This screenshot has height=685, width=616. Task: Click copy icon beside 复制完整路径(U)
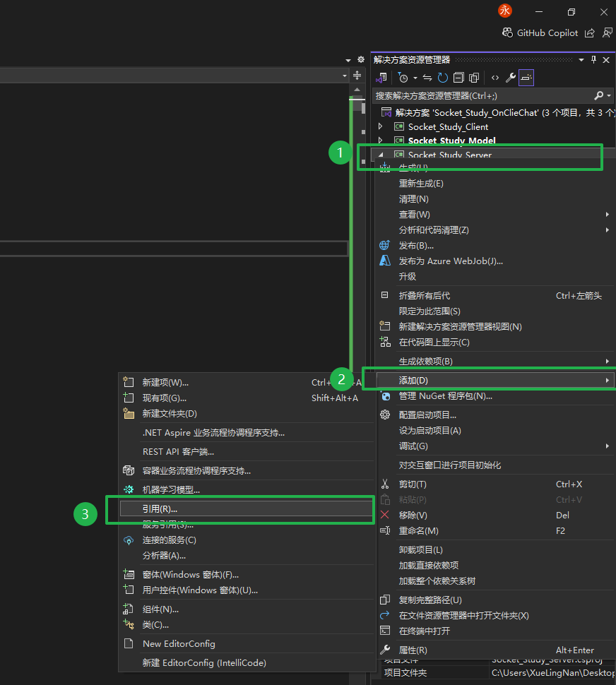pos(384,600)
